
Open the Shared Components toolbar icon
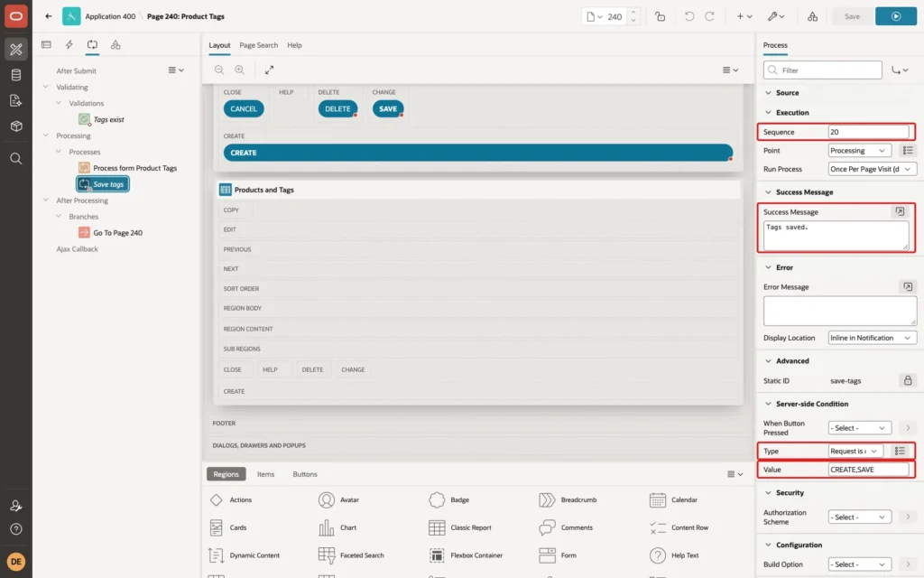812,16
